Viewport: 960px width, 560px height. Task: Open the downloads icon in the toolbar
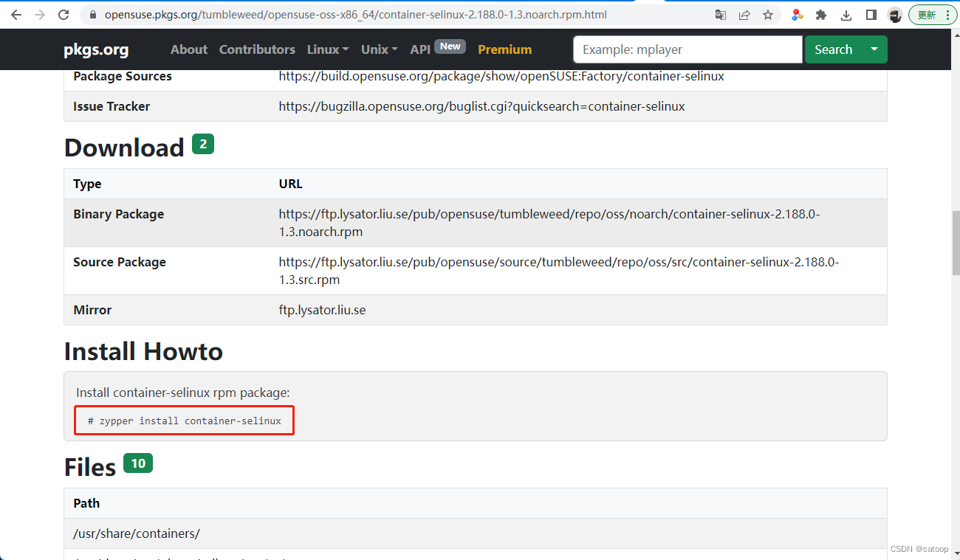846,14
